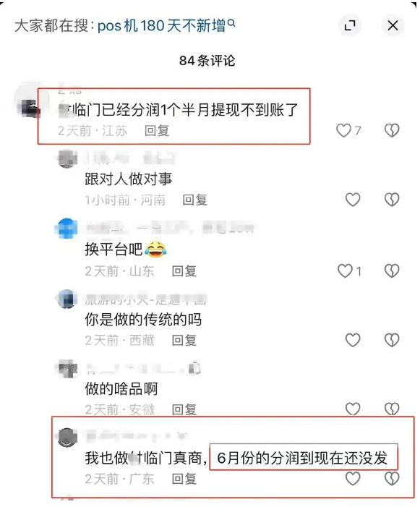Like the 换平台吧 comment
Image resolution: width=420 pixels, height=507 pixels.
pyautogui.click(x=345, y=270)
